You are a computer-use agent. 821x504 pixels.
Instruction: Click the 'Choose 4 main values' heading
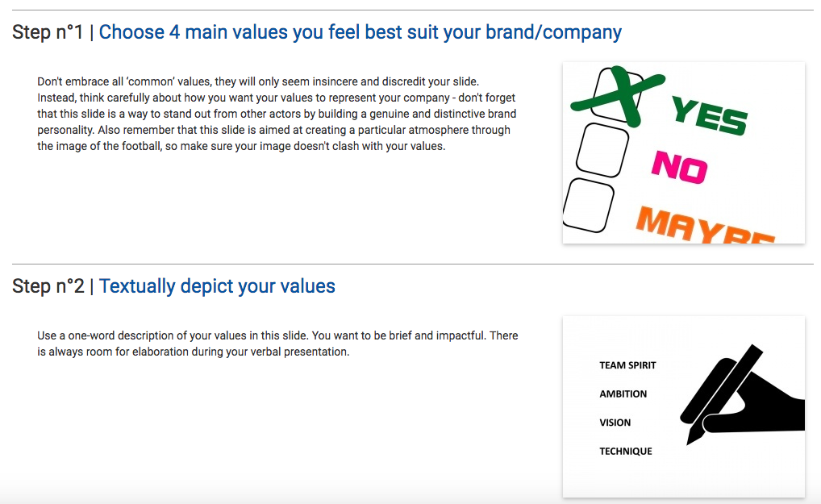pos(360,32)
